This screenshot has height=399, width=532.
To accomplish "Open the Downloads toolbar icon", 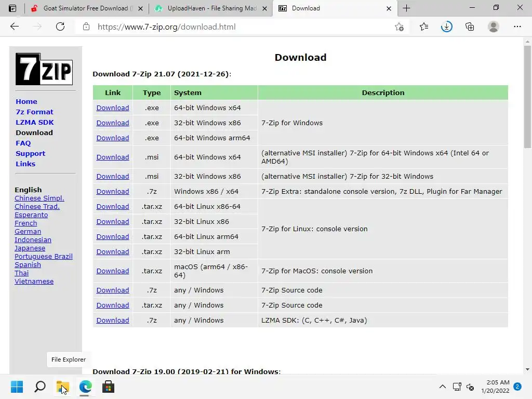I will (x=446, y=26).
